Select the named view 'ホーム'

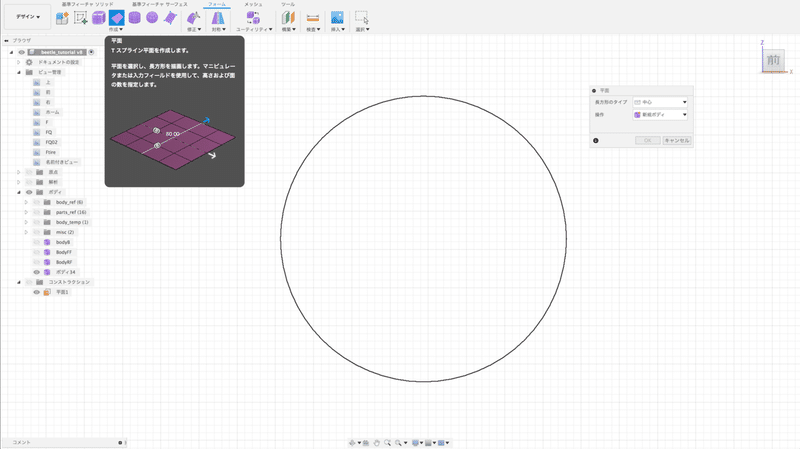pyautogui.click(x=53, y=112)
